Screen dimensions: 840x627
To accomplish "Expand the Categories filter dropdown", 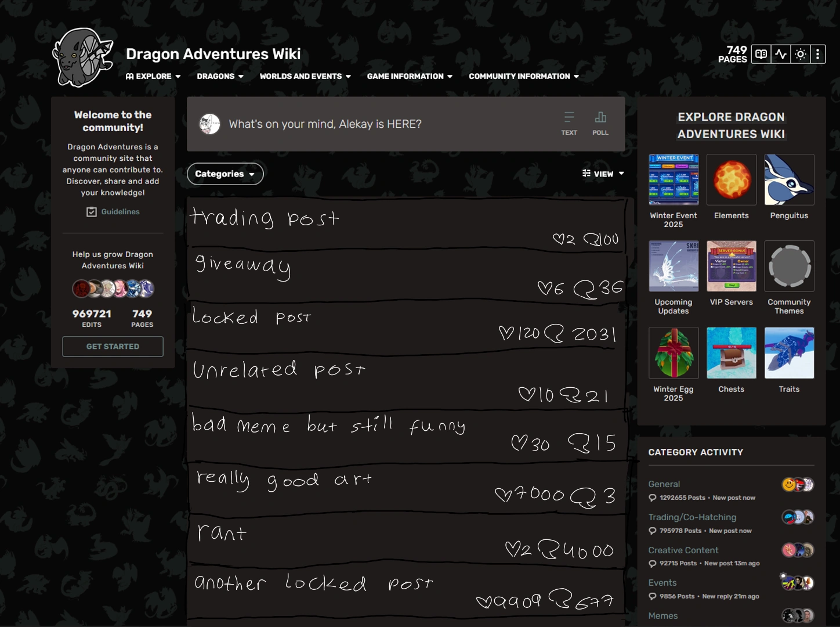I will [x=225, y=174].
